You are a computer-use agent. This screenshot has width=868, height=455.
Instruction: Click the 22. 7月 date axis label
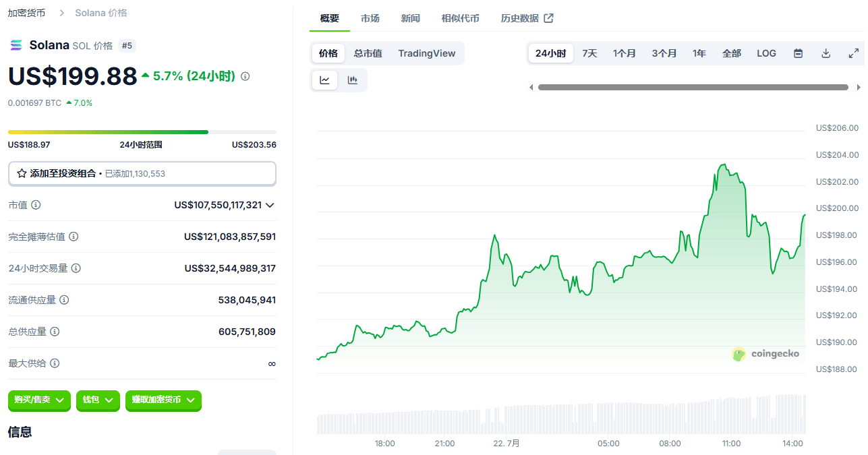coord(507,444)
